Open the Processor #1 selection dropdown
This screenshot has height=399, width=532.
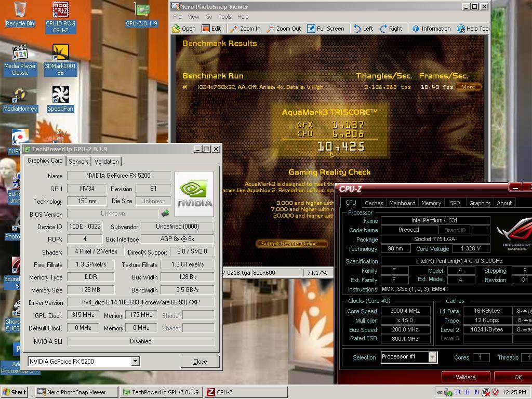(432, 357)
